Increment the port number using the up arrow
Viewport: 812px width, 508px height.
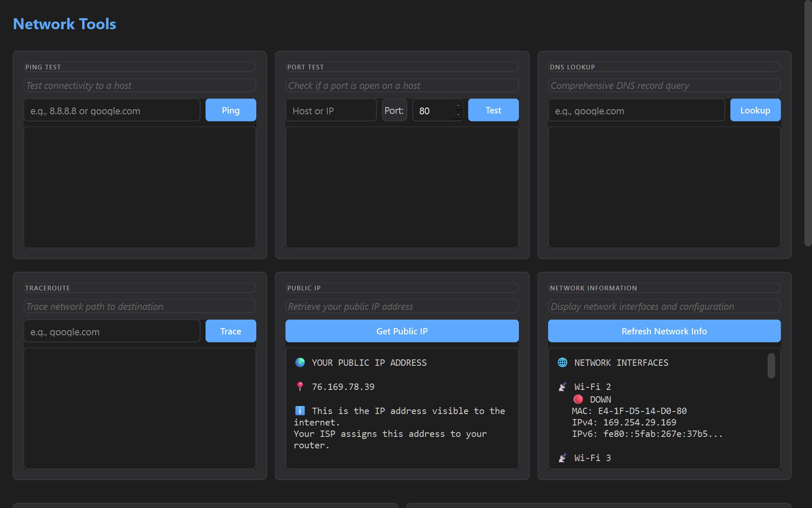tap(458, 105)
